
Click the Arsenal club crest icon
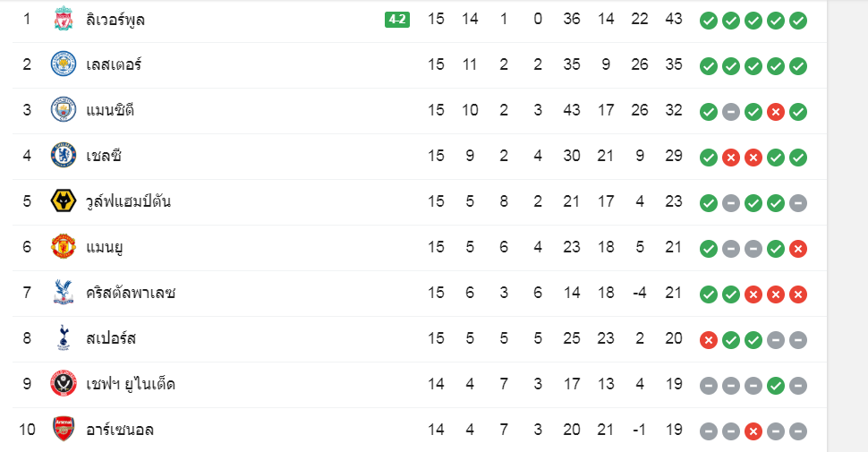point(64,429)
